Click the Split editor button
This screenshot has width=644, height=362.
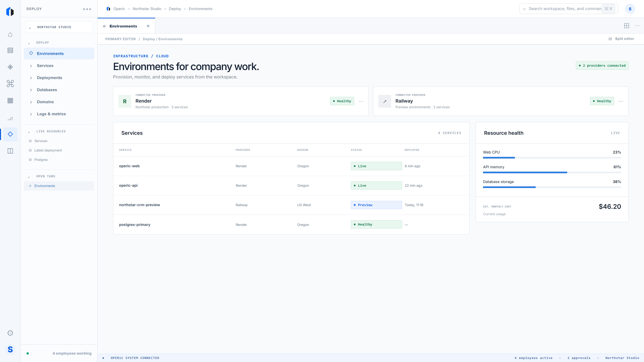pos(622,39)
